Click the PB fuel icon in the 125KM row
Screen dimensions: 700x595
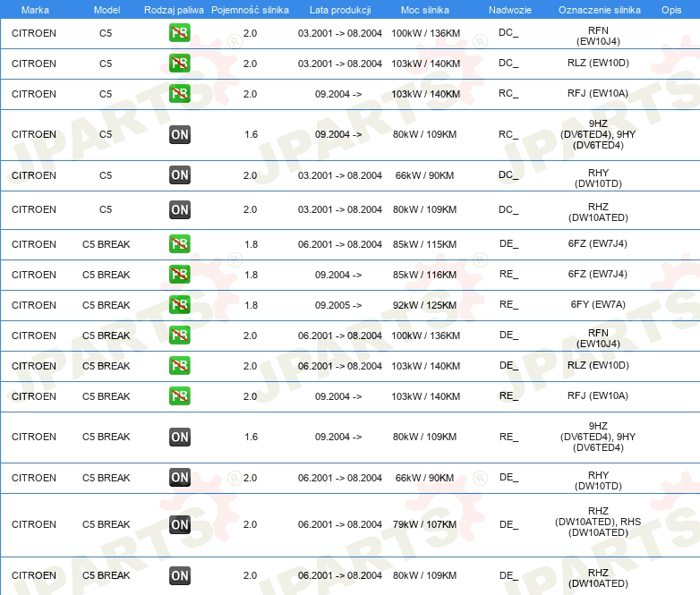click(x=179, y=305)
